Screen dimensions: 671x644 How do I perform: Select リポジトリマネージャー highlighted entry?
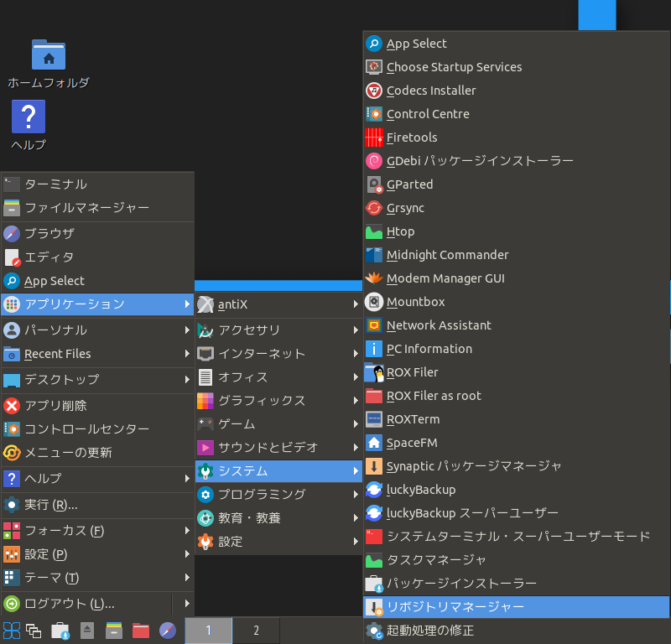pyautogui.click(x=517, y=607)
